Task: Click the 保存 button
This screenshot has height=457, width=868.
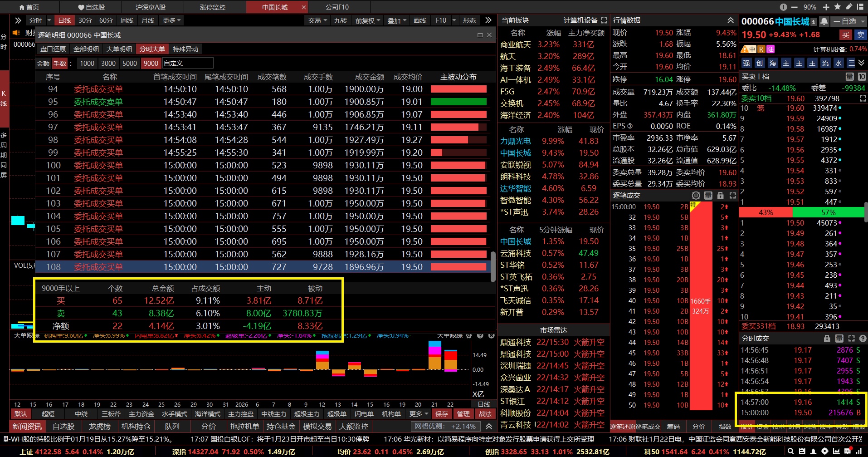Action: 441,414
